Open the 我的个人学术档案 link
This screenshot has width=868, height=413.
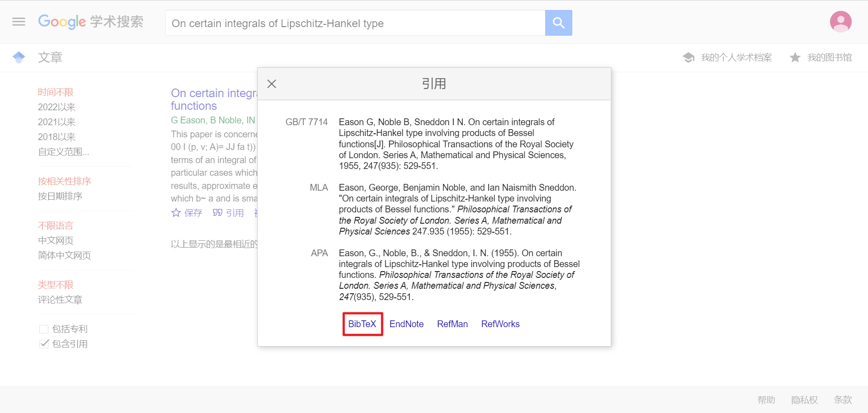[x=736, y=57]
